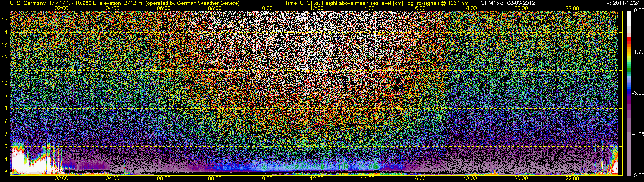Click the "11." height axis label
This screenshot has width=644, height=182.
click(x=5, y=71)
